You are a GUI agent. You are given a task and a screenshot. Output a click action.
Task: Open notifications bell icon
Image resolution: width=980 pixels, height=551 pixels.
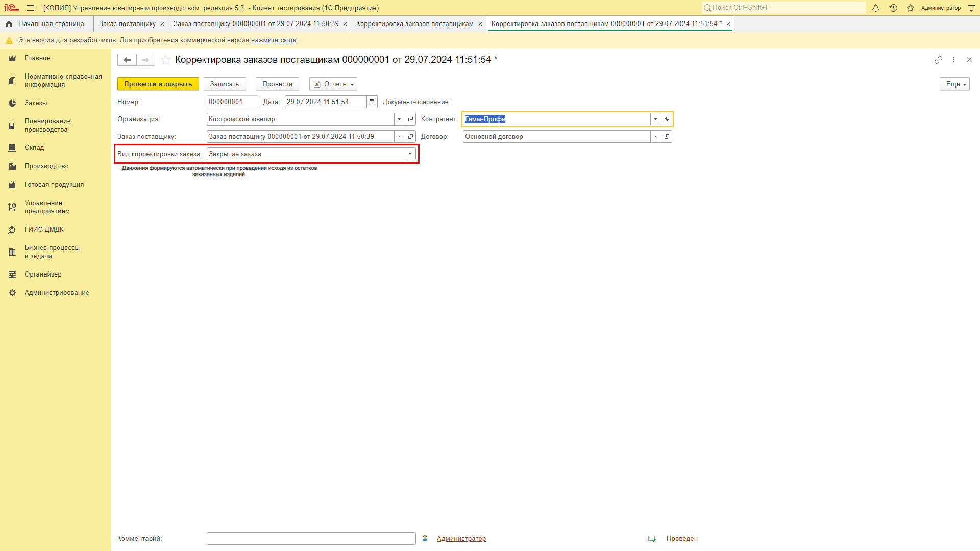tap(876, 8)
